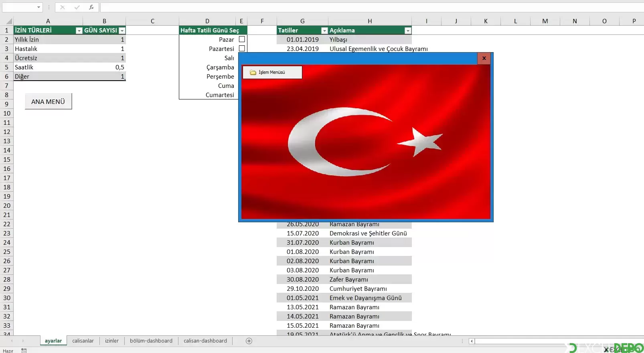Select the cell 'Saatlik'

tap(48, 67)
